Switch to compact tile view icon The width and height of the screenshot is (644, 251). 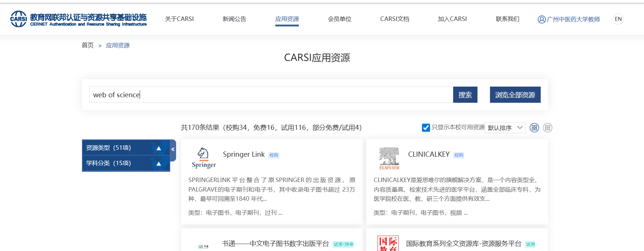(x=548, y=128)
